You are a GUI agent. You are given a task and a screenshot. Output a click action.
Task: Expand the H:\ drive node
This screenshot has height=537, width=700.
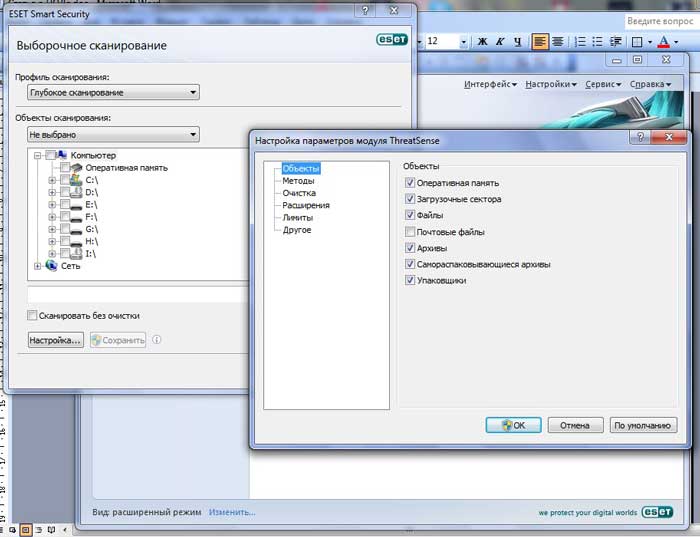pyautogui.click(x=52, y=241)
